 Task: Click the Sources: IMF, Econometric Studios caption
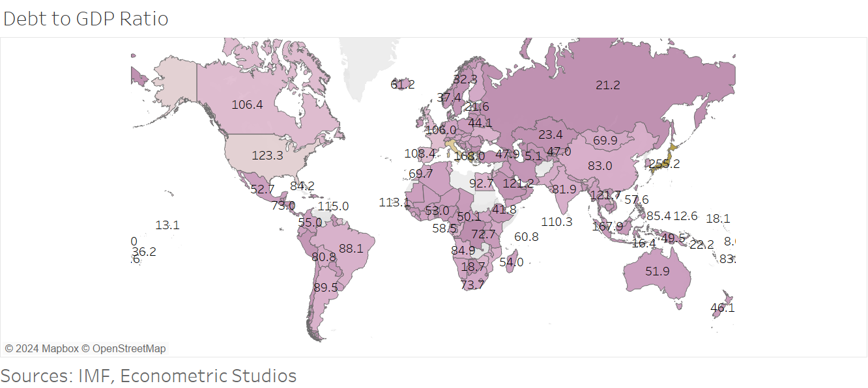tap(149, 376)
